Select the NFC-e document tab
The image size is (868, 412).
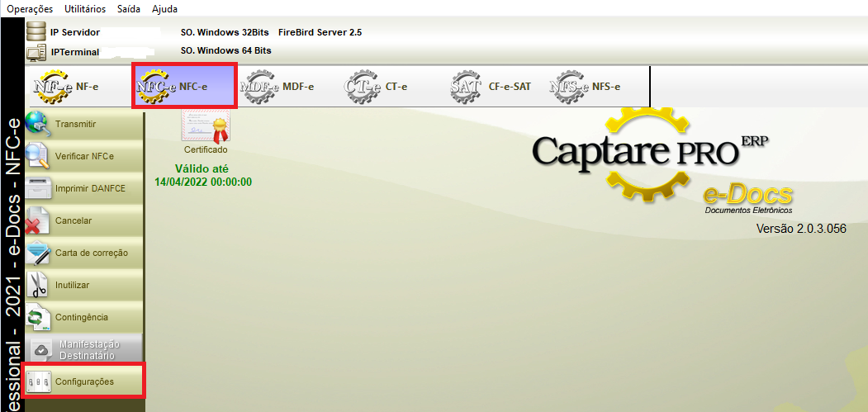[185, 85]
